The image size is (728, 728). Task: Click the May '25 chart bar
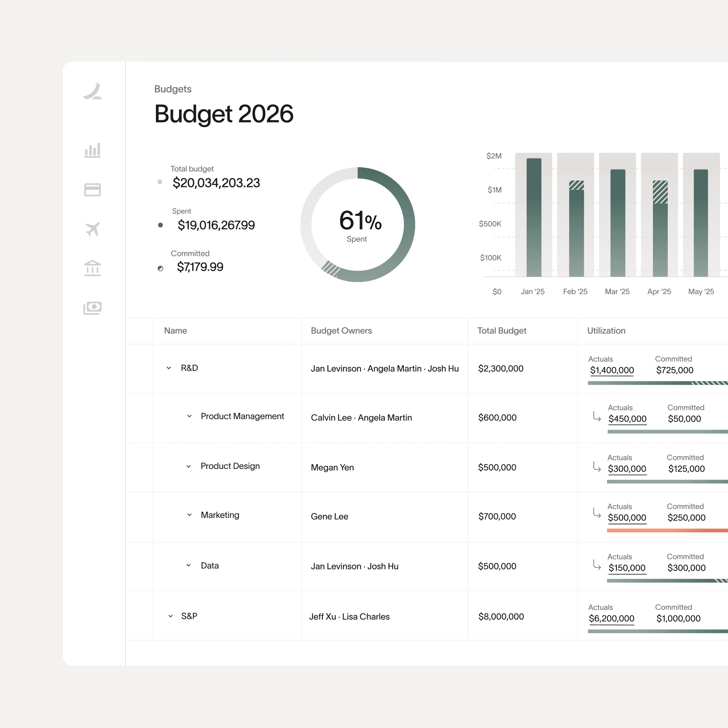pos(701,223)
